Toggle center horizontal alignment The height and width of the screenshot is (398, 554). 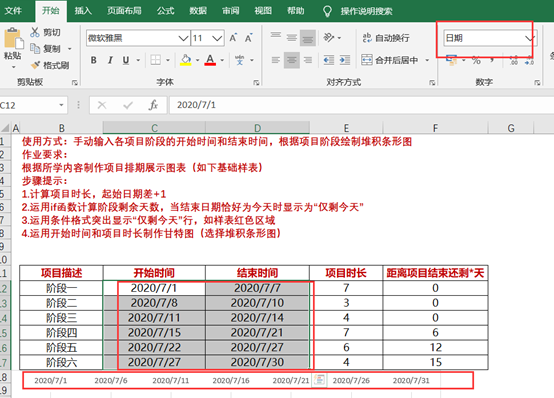pos(292,60)
